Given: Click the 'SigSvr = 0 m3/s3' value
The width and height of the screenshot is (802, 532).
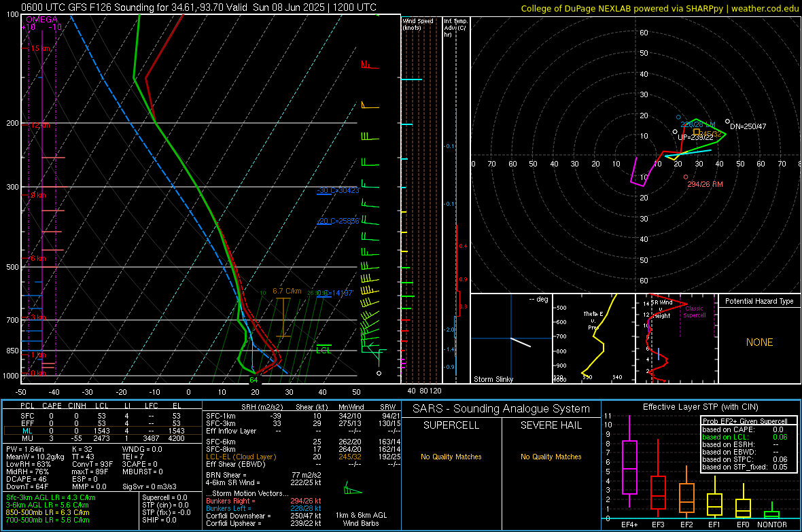Looking at the screenshot, I should [x=150, y=486].
